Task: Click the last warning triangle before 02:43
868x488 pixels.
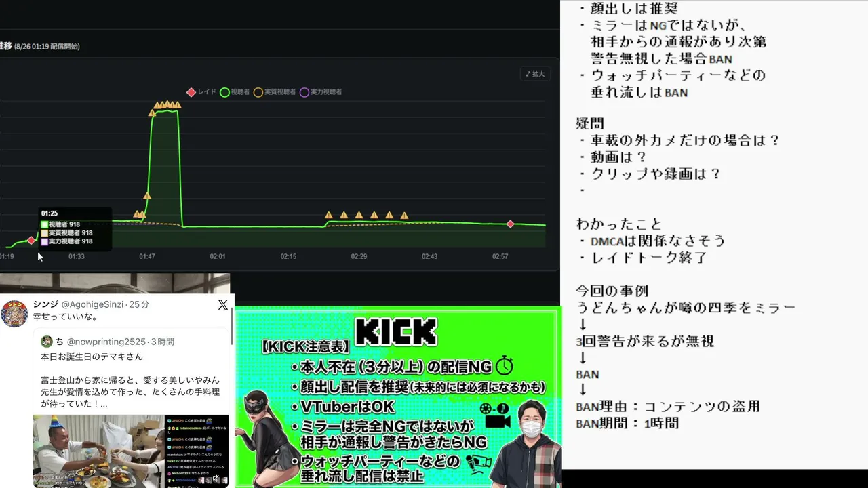Action: click(404, 216)
